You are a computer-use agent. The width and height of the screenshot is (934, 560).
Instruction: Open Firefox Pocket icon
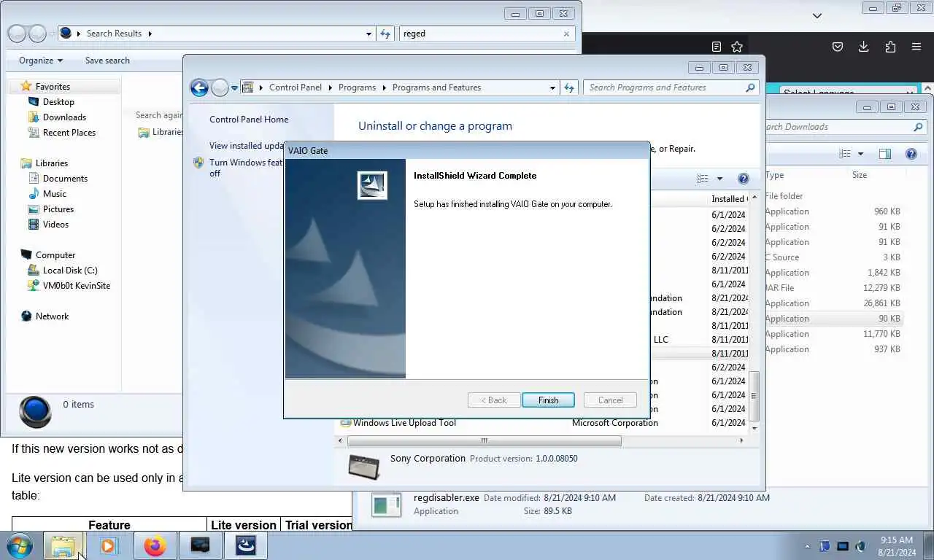[x=838, y=47]
